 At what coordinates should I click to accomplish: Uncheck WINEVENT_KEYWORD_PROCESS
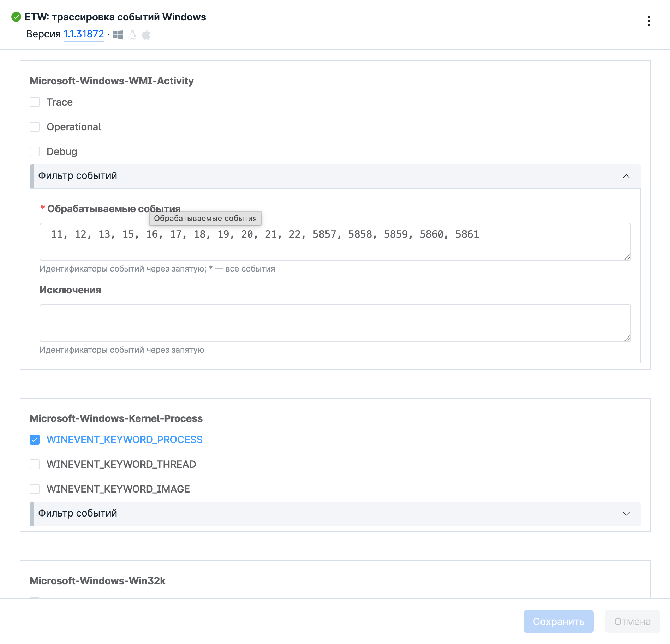(x=35, y=440)
